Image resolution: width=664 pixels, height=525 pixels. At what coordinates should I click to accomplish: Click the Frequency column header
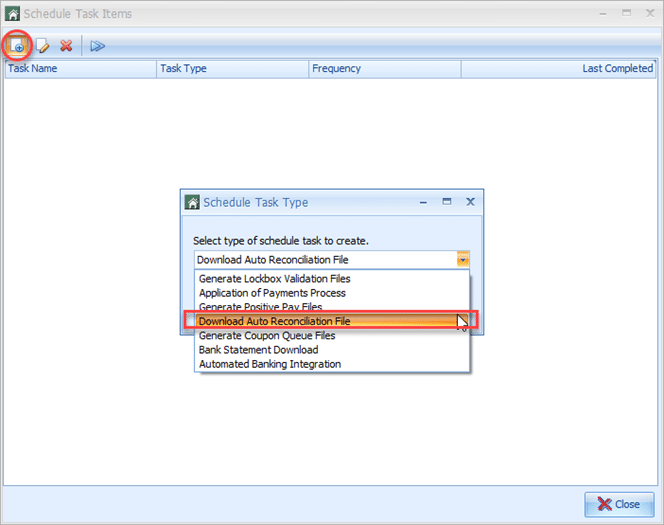pos(385,69)
